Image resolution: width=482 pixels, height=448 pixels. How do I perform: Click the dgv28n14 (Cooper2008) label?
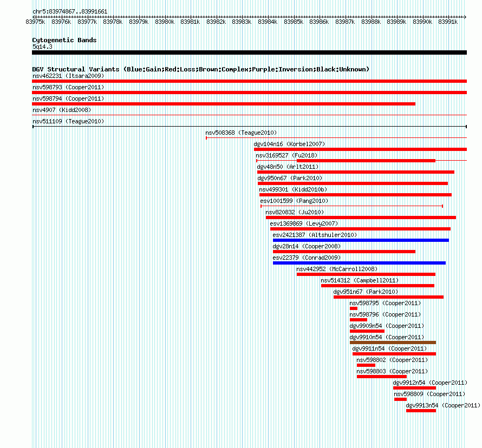307,246
